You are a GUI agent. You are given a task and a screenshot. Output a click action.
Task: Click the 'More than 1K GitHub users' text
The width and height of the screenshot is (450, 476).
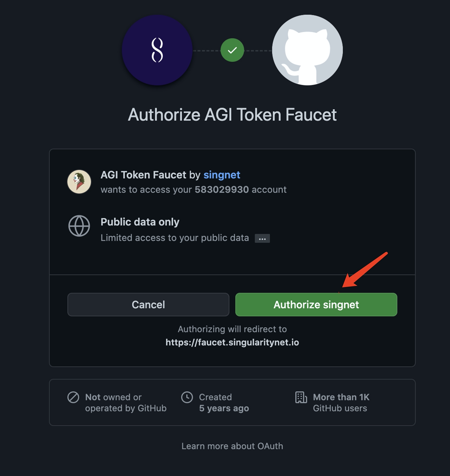click(x=341, y=403)
